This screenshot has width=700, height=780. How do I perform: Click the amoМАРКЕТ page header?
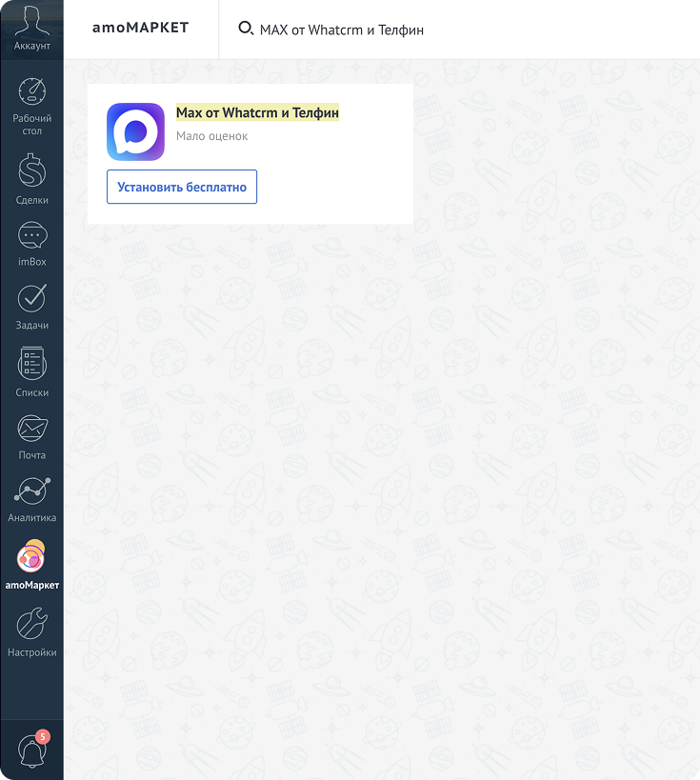(x=140, y=28)
